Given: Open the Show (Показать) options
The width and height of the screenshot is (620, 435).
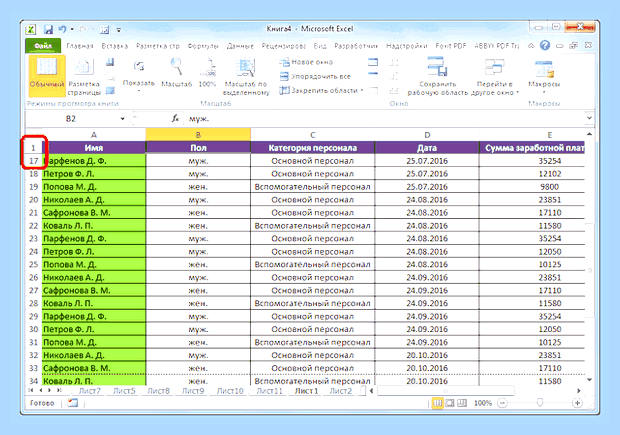Looking at the screenshot, I should tap(138, 76).
